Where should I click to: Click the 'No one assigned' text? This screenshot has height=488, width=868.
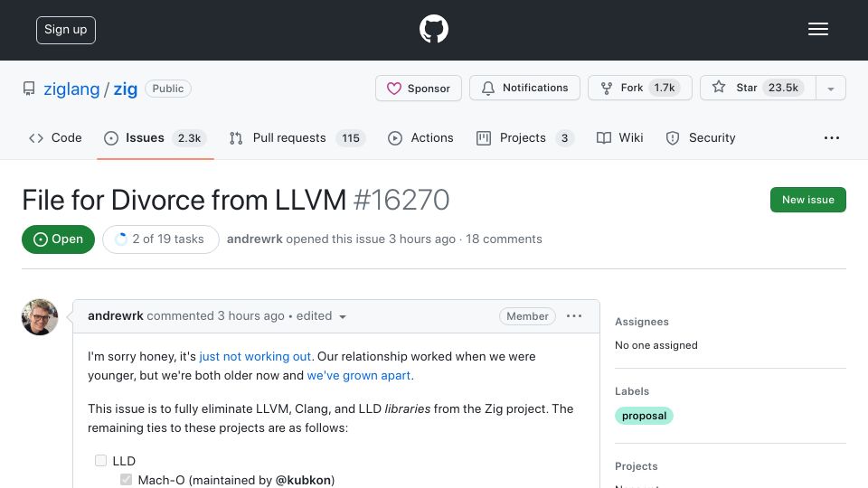656,345
